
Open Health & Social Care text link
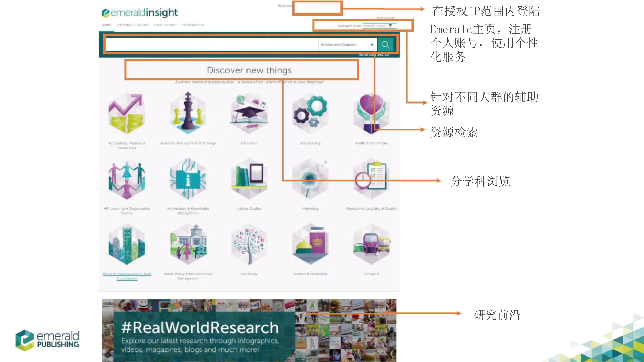(371, 143)
